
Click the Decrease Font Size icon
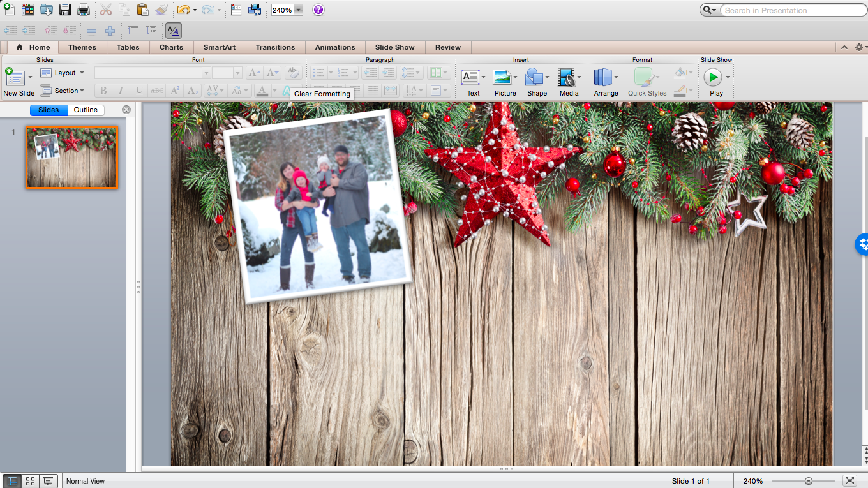pos(273,73)
